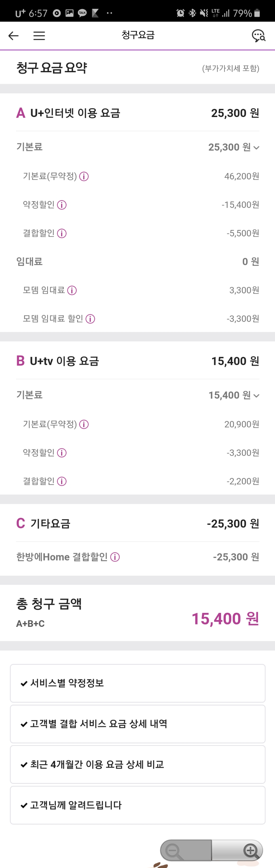Tap info icon beside U+tv 결합할인
Screen dimensions: 275x868
[62, 481]
